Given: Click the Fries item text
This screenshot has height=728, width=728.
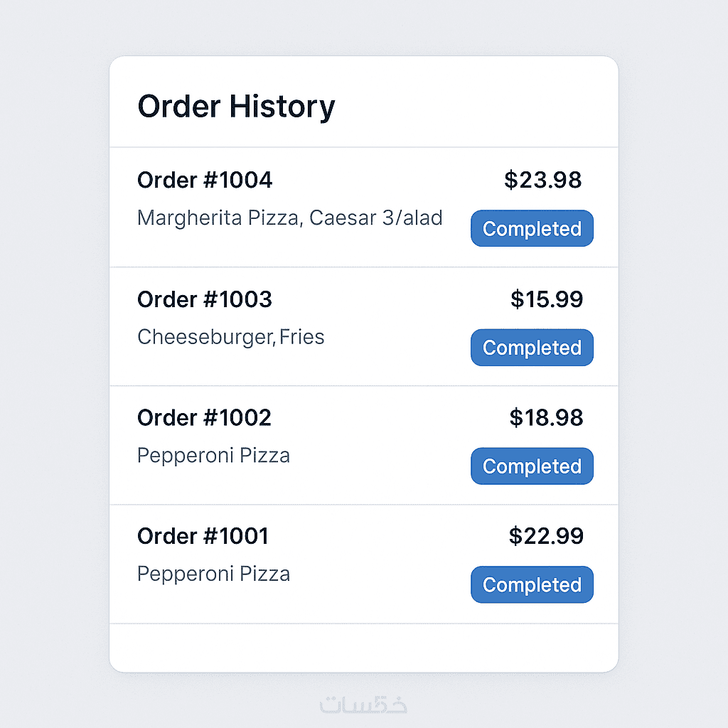Looking at the screenshot, I should click(302, 336).
